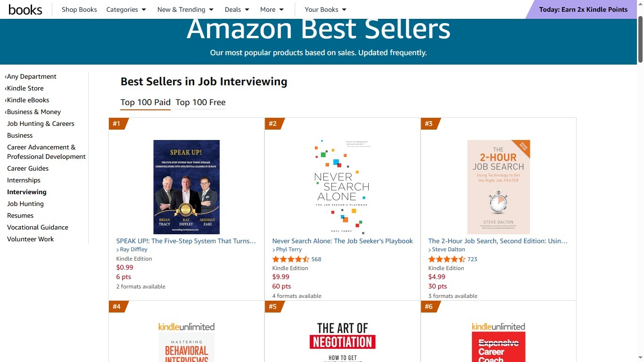
Task: Expand the New & Trending dropdown
Action: (185, 9)
